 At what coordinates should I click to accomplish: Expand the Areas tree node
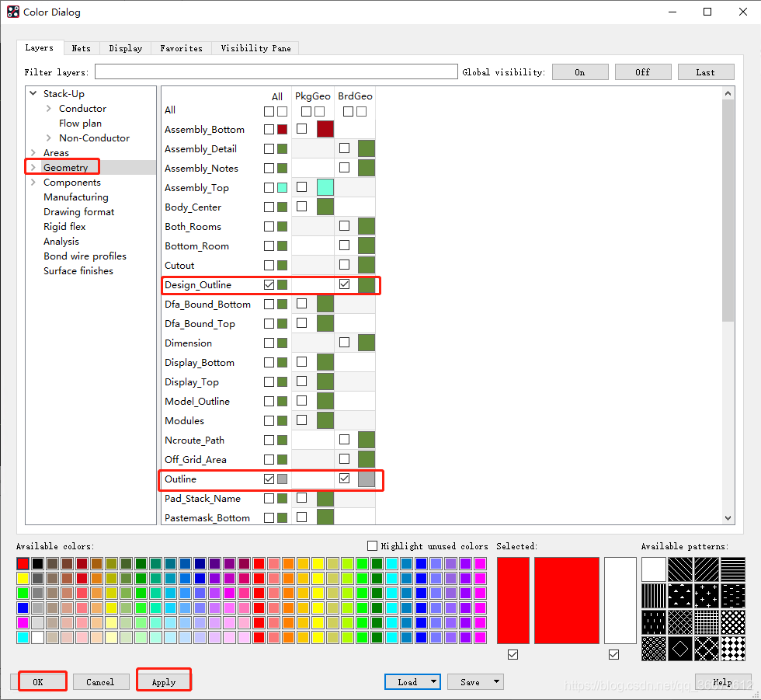[33, 152]
